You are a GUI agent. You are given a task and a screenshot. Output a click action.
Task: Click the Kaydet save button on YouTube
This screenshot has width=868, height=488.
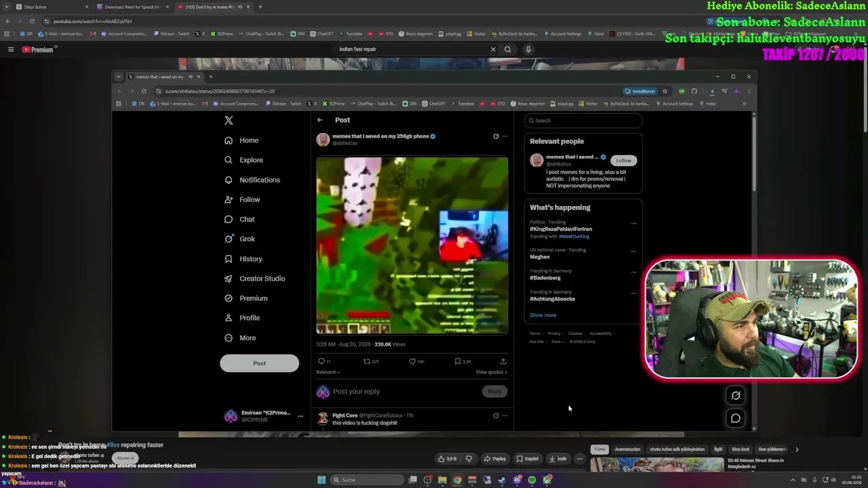click(527, 459)
